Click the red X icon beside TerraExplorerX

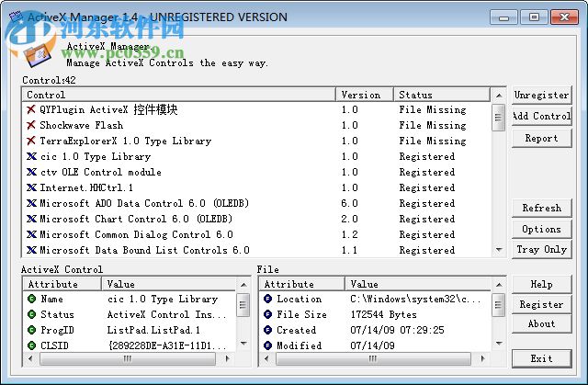[x=31, y=141]
